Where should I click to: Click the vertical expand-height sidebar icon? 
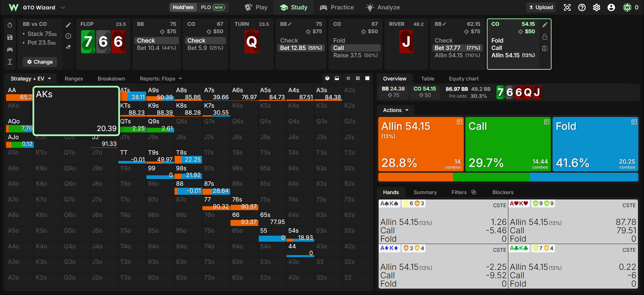(10, 62)
